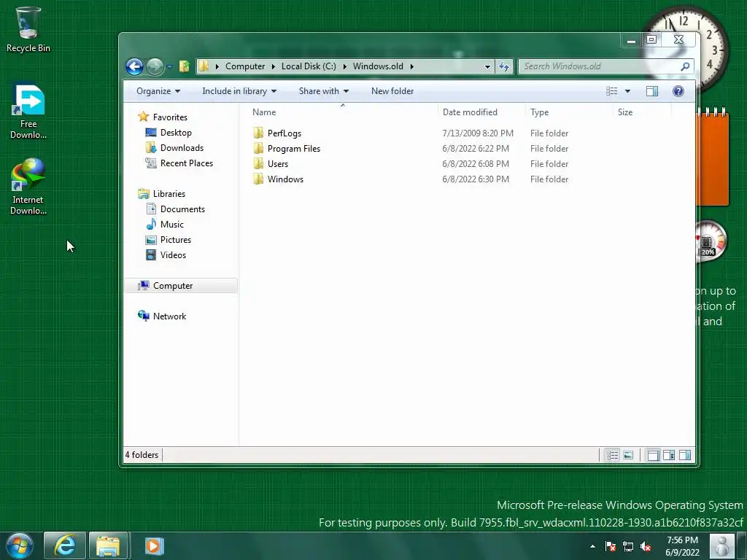This screenshot has height=560, width=747.
Task: Click the taskbar clock showing 7:56 PM
Action: point(682,546)
